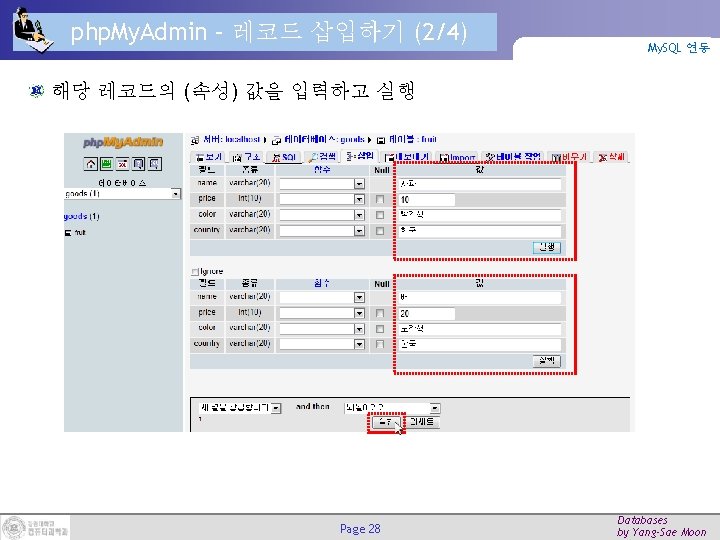
Task: Tick Null checkbox for first country row
Action: pyautogui.click(x=380, y=231)
